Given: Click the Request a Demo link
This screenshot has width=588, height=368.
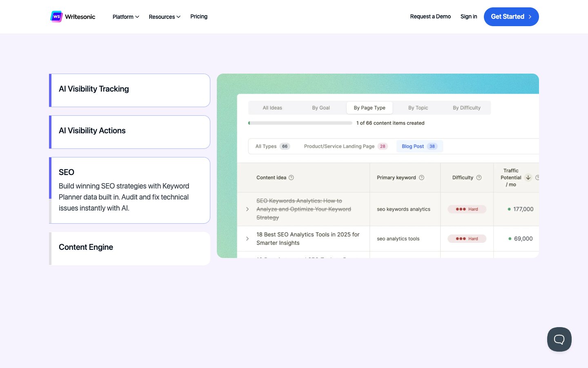Looking at the screenshot, I should (430, 16).
